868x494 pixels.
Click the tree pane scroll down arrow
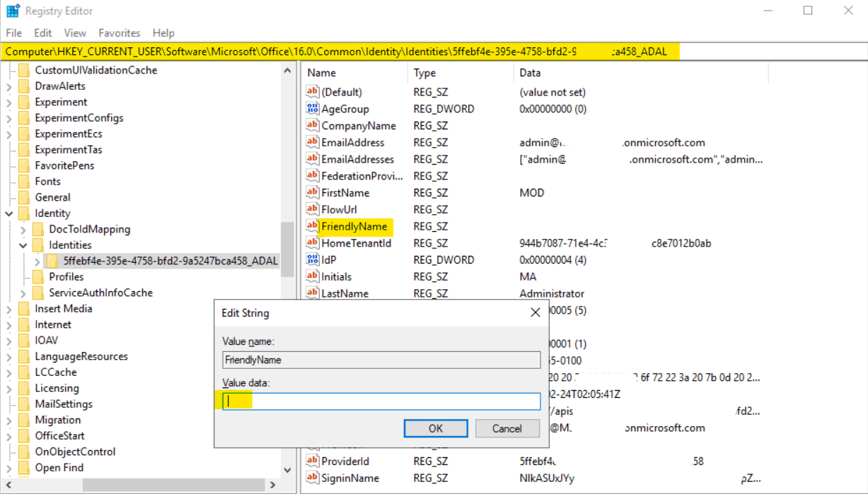pyautogui.click(x=287, y=470)
